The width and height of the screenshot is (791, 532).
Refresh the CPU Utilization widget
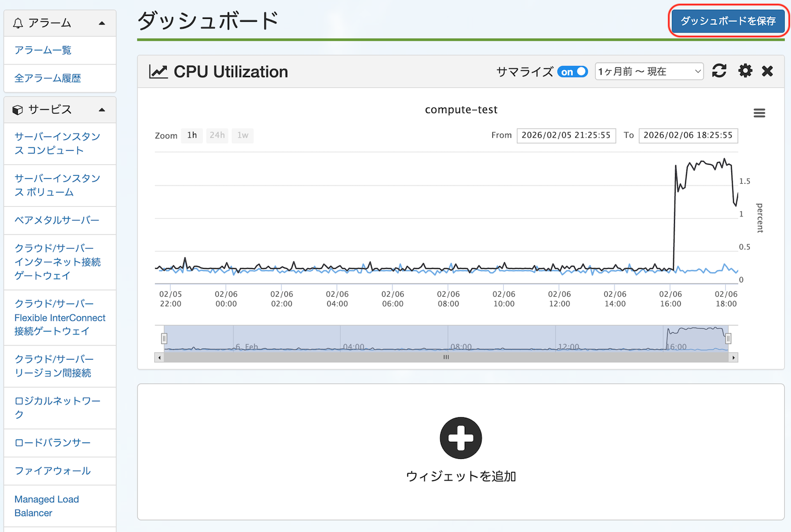719,71
